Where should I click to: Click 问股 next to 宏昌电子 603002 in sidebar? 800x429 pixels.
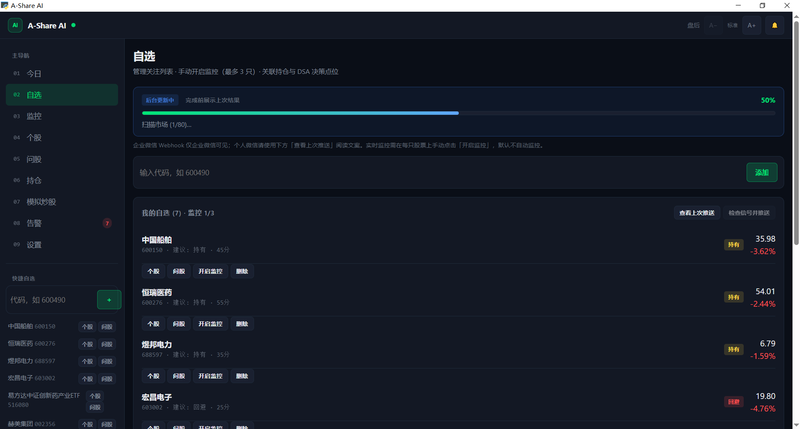pyautogui.click(x=107, y=379)
